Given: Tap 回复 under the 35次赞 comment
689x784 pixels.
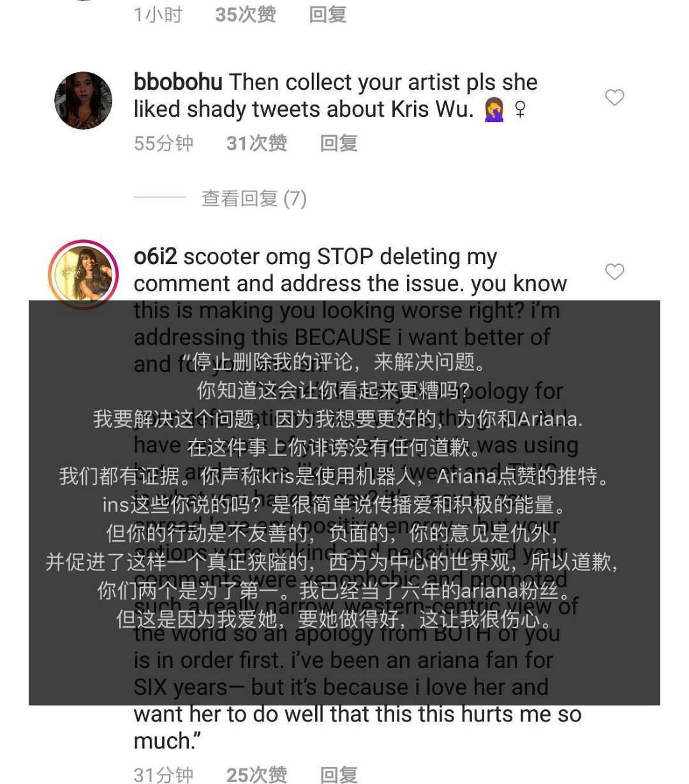Looking at the screenshot, I should tap(327, 14).
